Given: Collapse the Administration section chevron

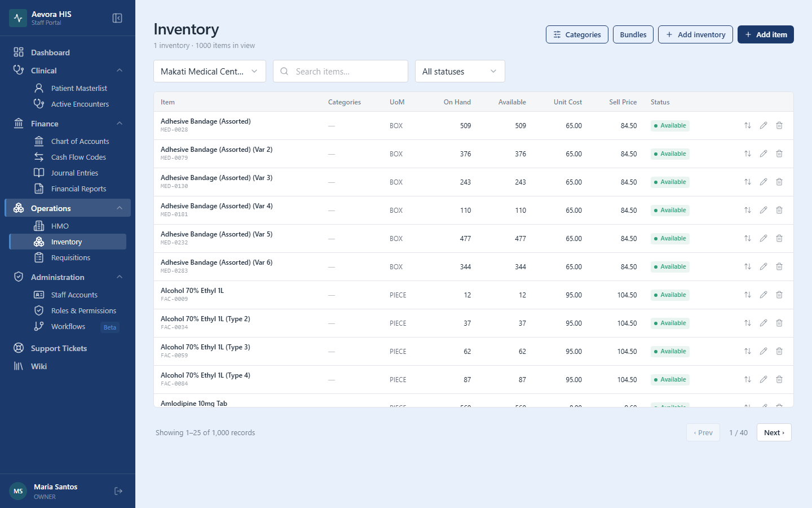Looking at the screenshot, I should point(120,277).
